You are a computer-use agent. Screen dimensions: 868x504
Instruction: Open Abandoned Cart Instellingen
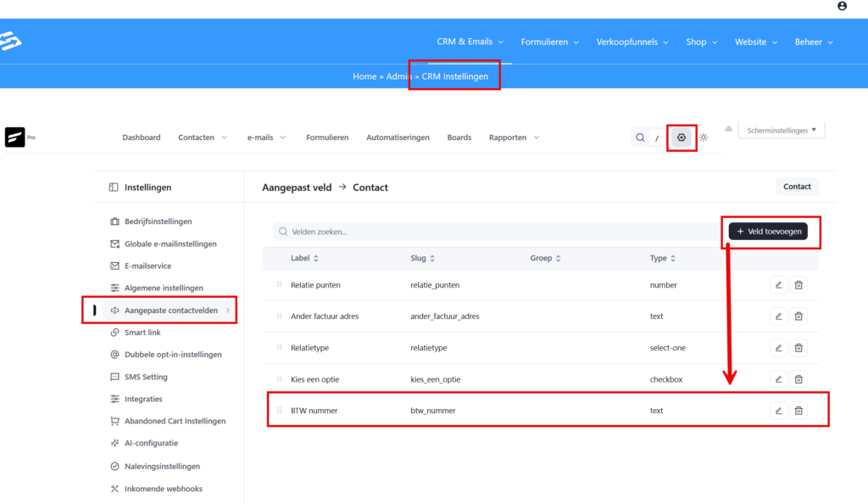(175, 421)
